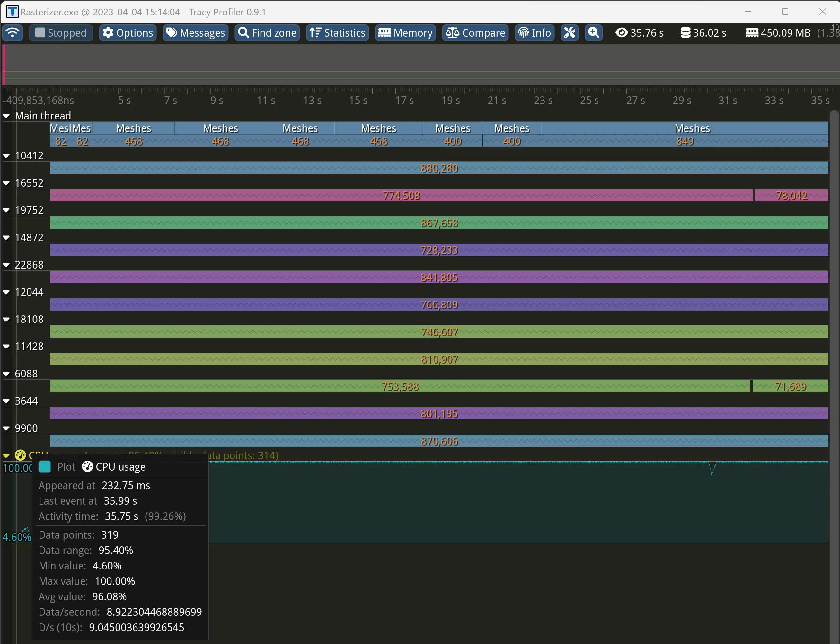This screenshot has height=644, width=840.
Task: Click the 78,042 zone in thread 16552
Action: [791, 196]
